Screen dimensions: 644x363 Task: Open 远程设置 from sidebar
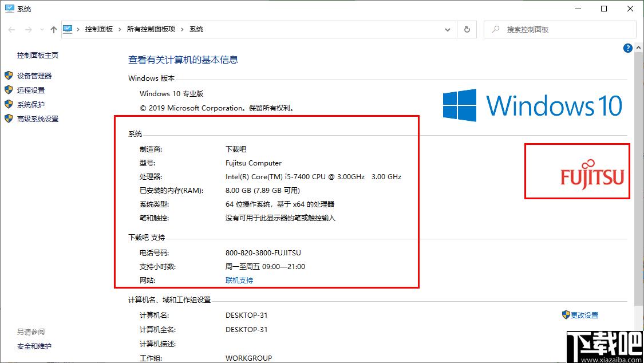[x=31, y=90]
